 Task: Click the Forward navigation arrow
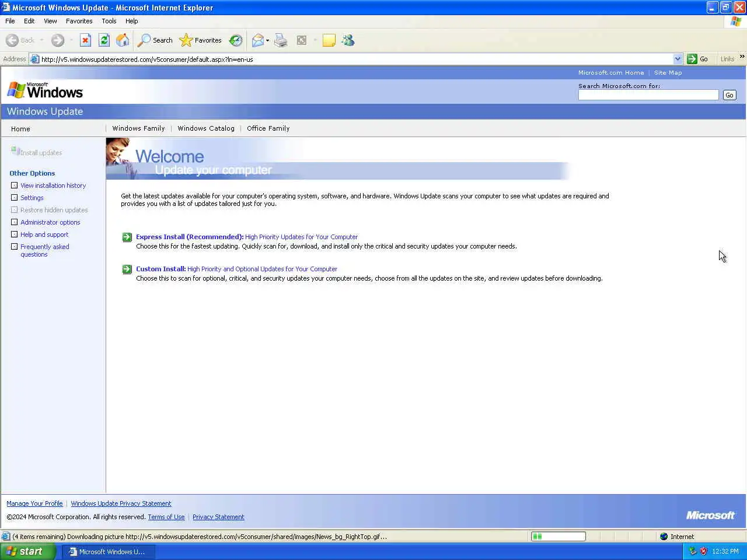click(57, 40)
